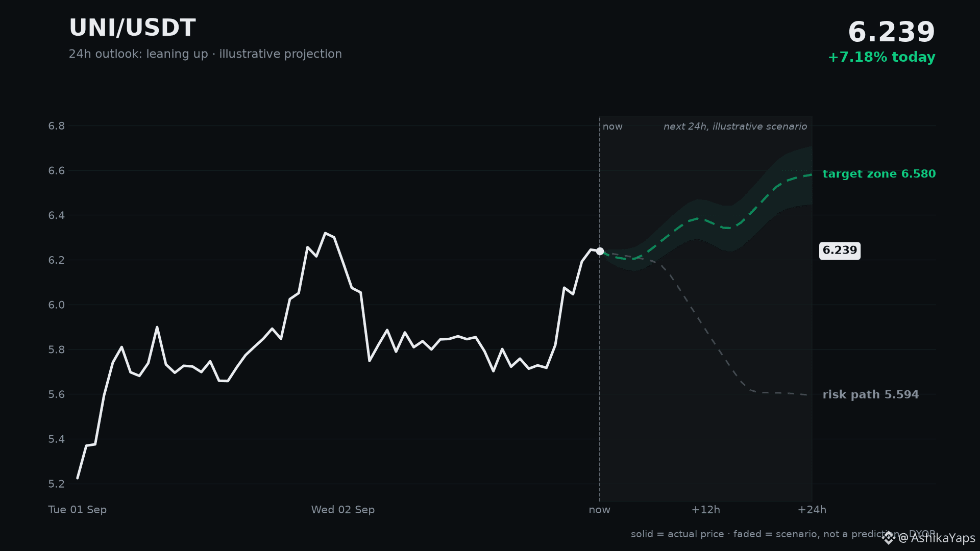Click the next 24h illustrative scenario caption
Viewport: 980px width, 551px height.
point(735,127)
